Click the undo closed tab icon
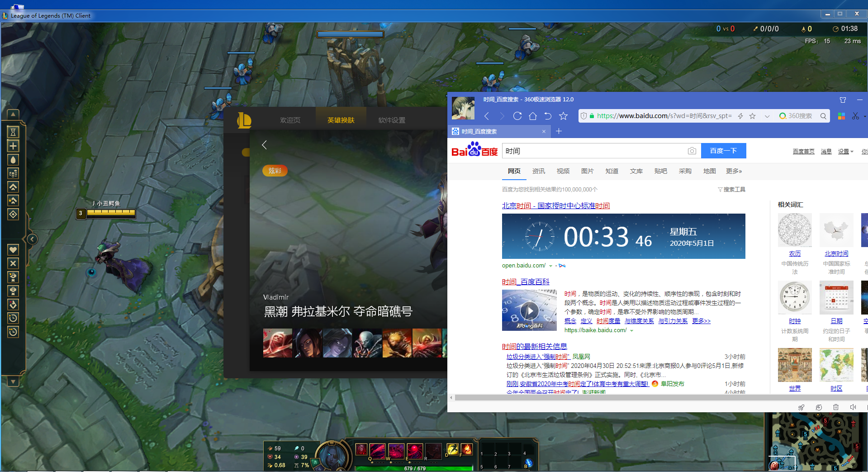 [x=548, y=116]
